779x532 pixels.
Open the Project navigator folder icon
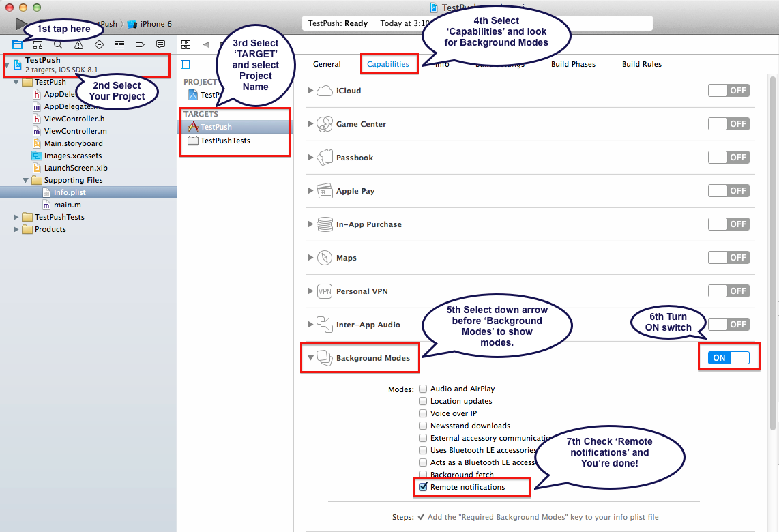pos(17,45)
